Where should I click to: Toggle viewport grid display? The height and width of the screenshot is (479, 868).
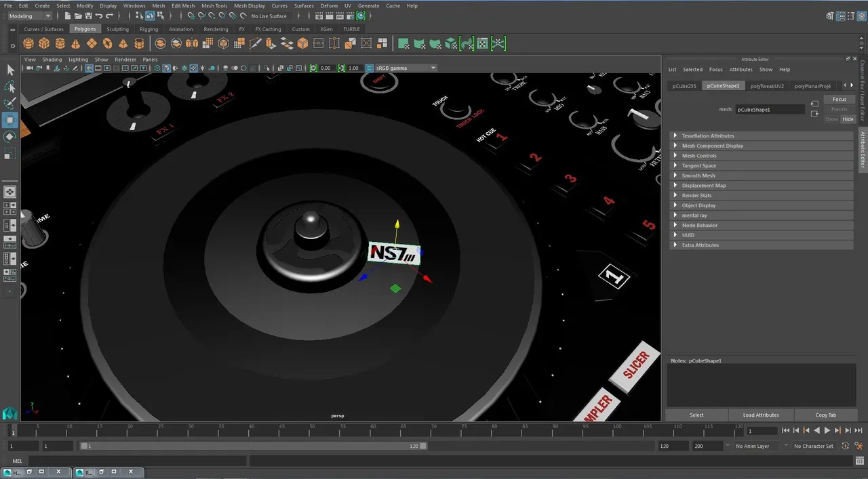90,68
